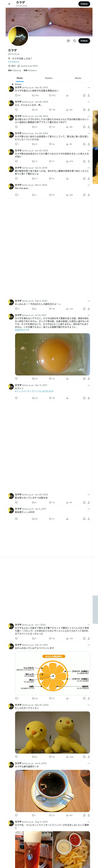98x868 pixels.
Task: Search this profile's posts with magnifier icon
Action: click(x=75, y=41)
